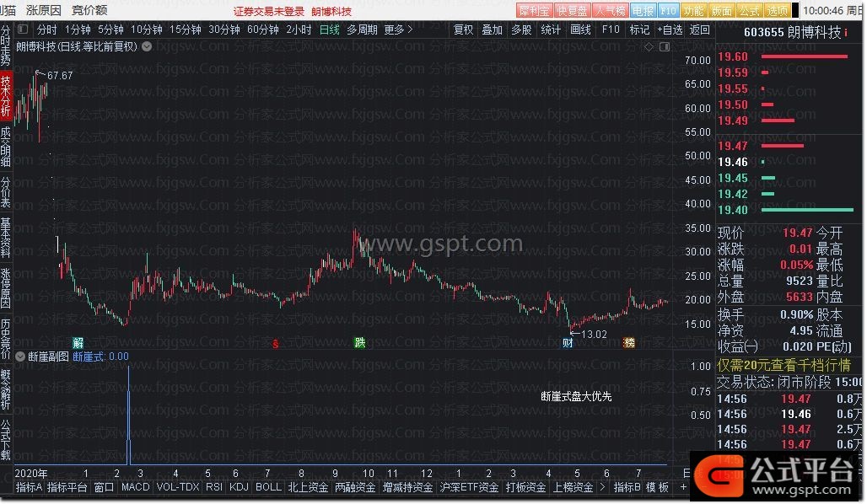
Task: Click the chart toolbar F10 button
Action: (611, 29)
